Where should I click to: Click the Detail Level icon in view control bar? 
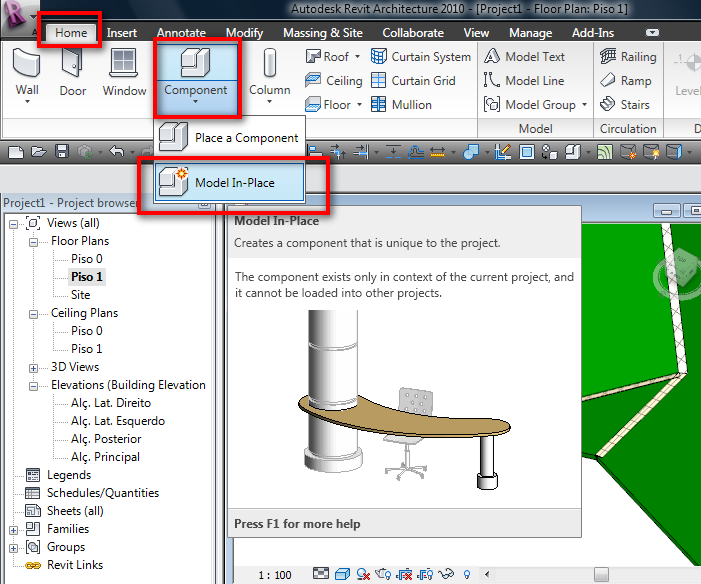coord(321,574)
